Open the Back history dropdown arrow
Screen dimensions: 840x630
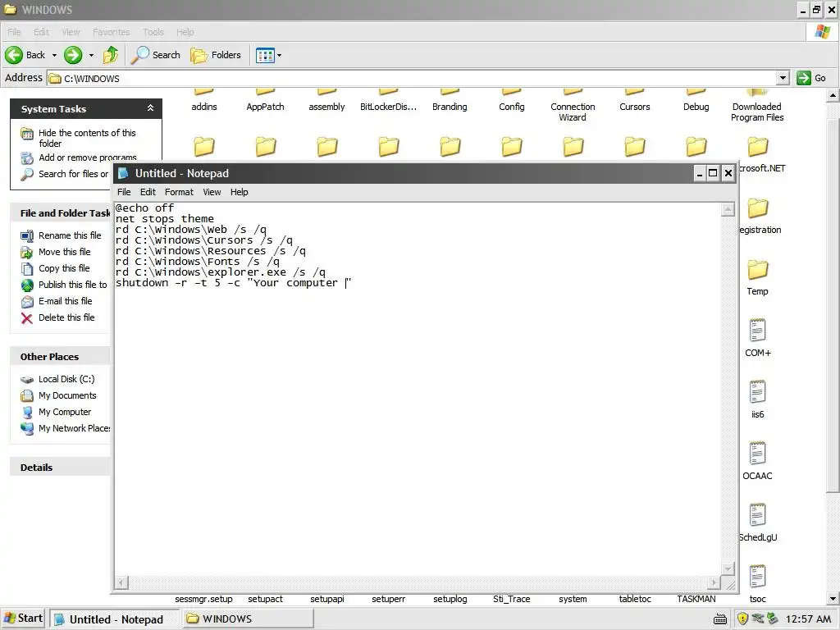(x=54, y=55)
